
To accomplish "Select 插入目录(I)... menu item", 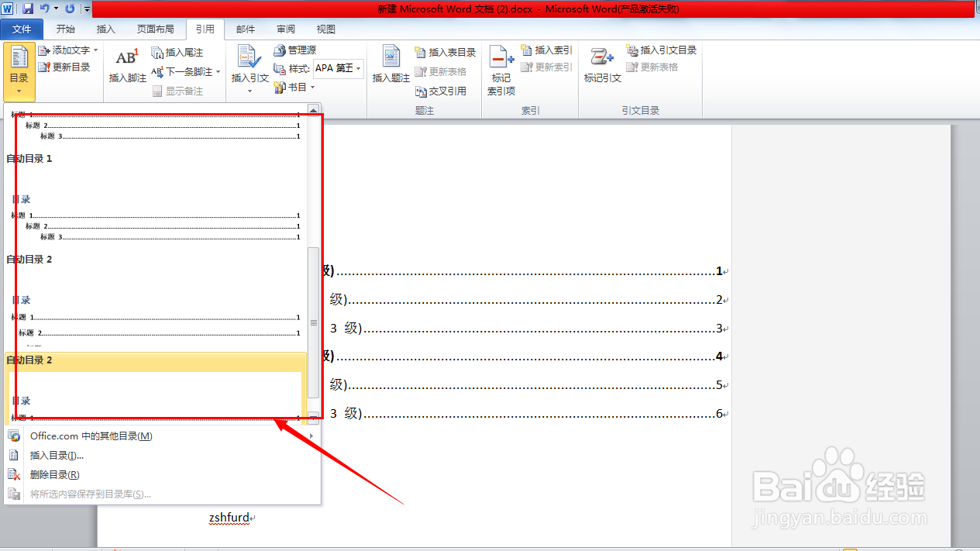I will click(162, 456).
